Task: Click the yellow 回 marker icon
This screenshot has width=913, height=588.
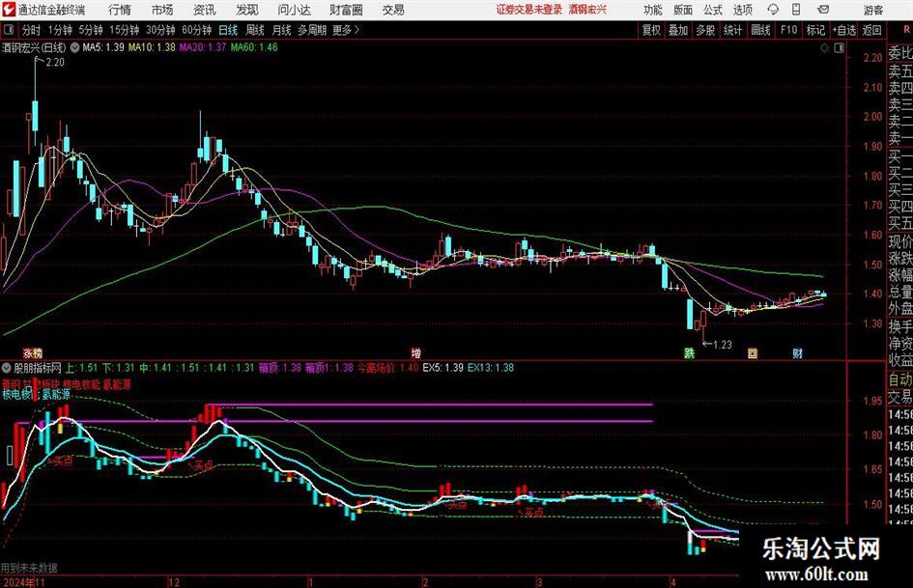Action: (x=753, y=352)
